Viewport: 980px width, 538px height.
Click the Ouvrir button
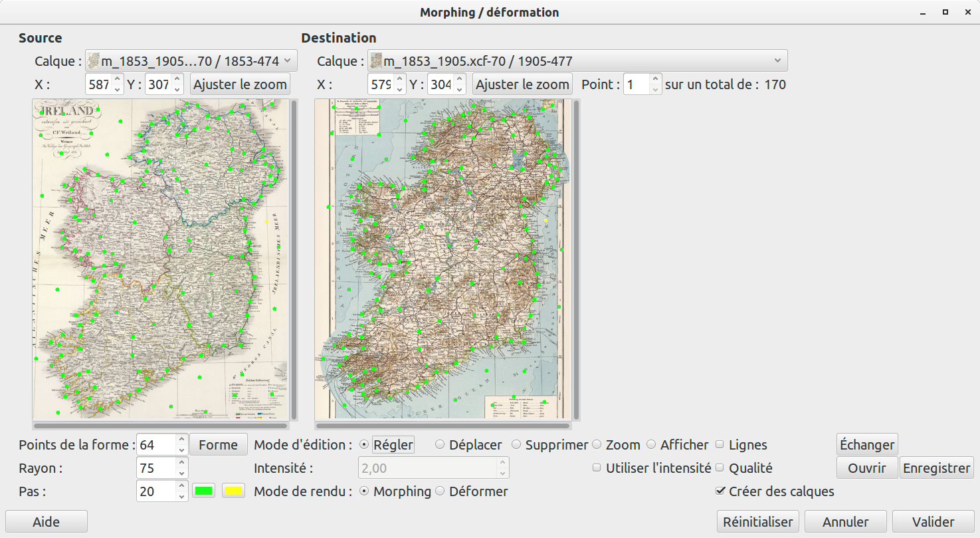(x=867, y=468)
